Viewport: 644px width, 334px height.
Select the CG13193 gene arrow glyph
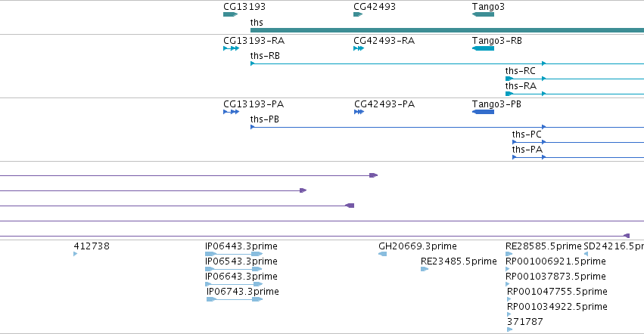[230, 14]
